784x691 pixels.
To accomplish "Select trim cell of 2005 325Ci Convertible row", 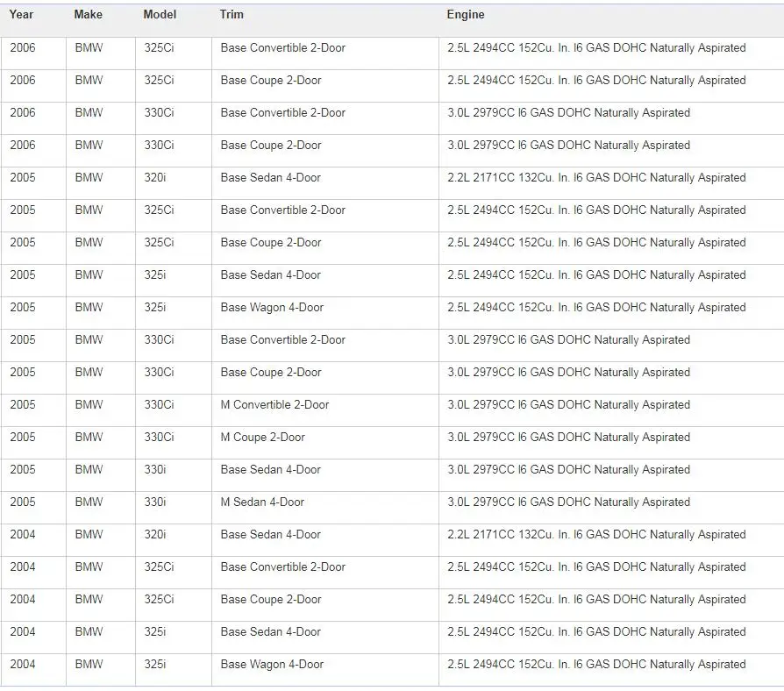I will click(x=325, y=216).
